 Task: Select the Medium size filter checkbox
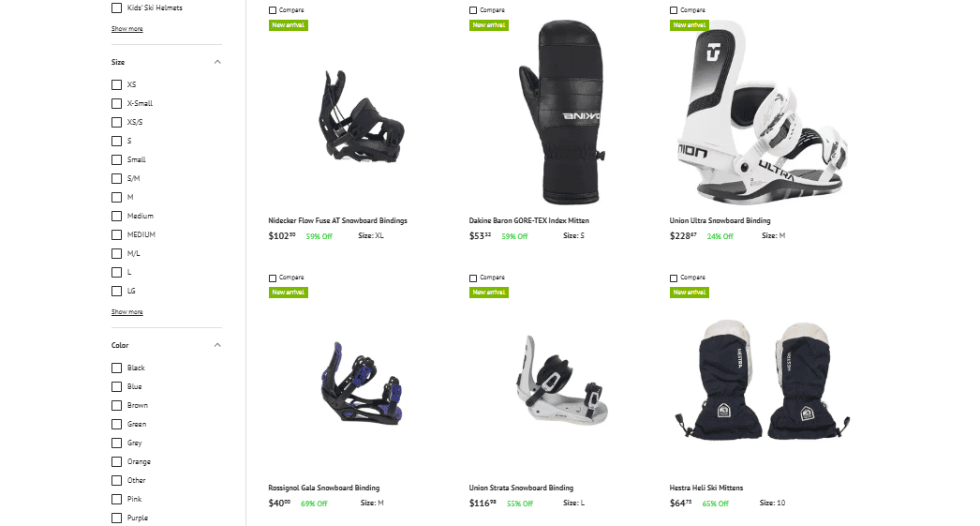tap(116, 216)
